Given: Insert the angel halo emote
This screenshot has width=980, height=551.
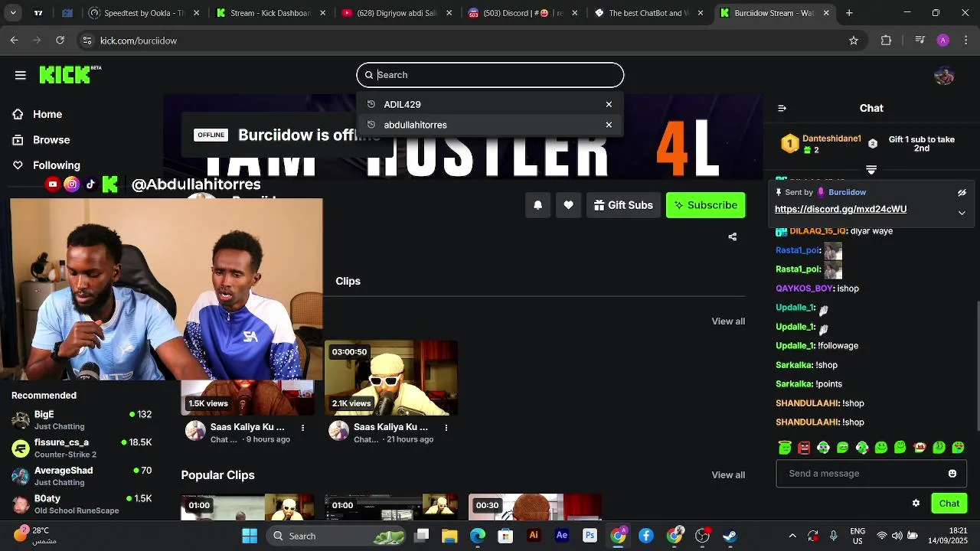Looking at the screenshot, I should (784, 448).
